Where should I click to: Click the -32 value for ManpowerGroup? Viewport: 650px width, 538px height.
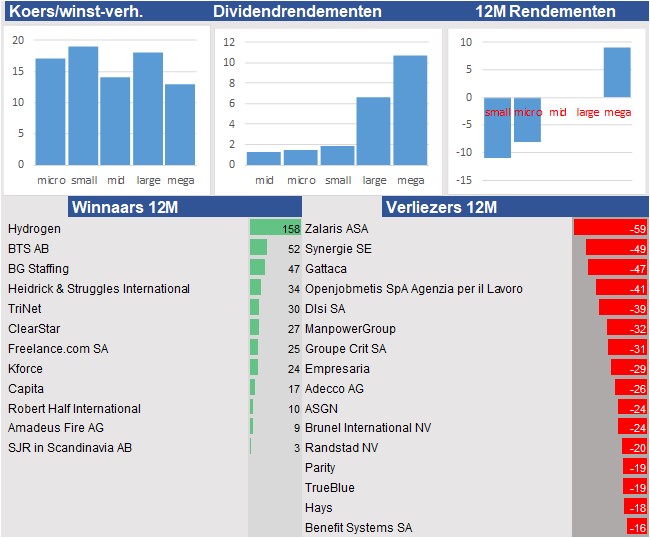(x=638, y=329)
